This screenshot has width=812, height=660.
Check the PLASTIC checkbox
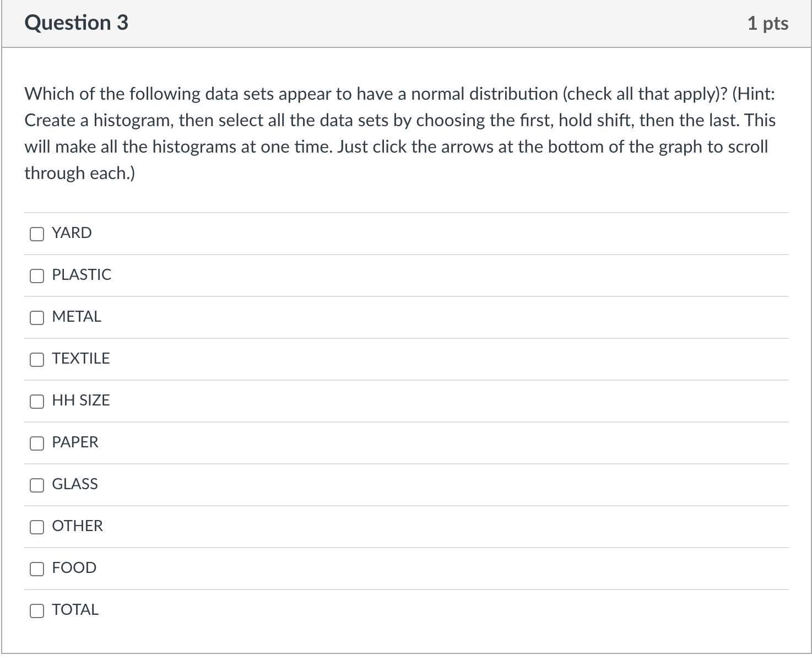36,275
